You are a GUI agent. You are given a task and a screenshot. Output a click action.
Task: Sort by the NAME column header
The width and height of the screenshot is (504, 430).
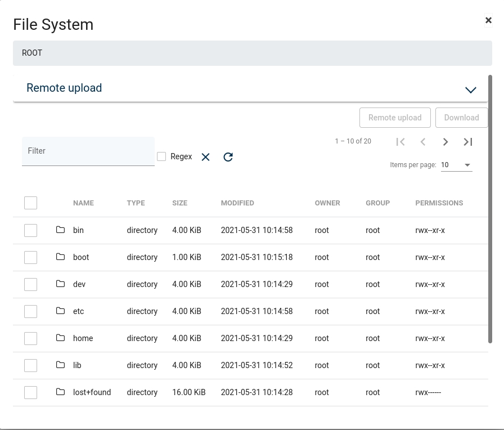[x=83, y=203]
